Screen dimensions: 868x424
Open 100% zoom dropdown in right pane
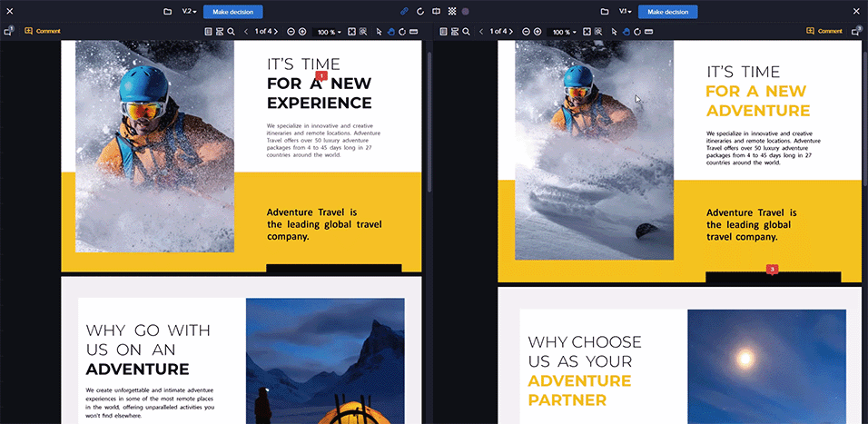[x=564, y=32]
